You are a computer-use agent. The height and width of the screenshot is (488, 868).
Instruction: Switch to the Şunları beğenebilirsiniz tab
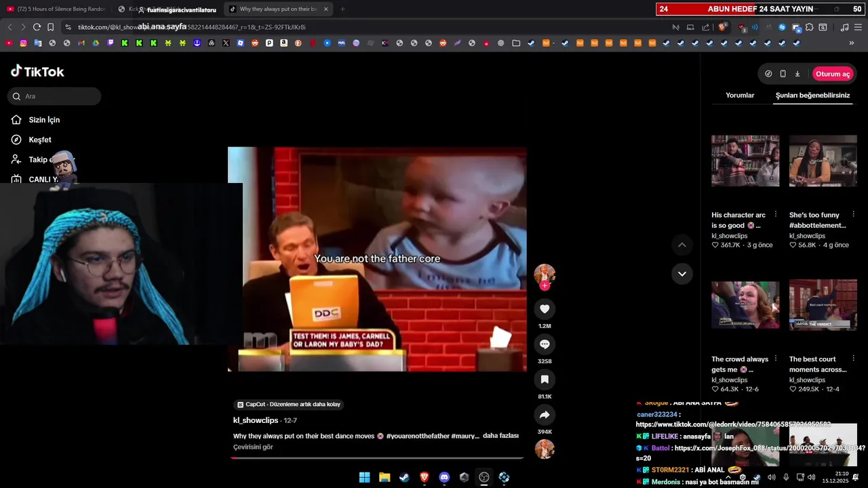[812, 96]
